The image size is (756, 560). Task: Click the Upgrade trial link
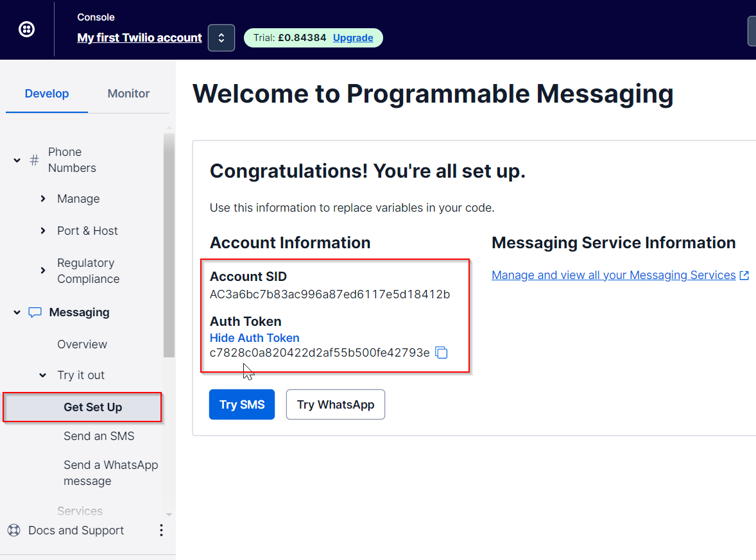(353, 38)
